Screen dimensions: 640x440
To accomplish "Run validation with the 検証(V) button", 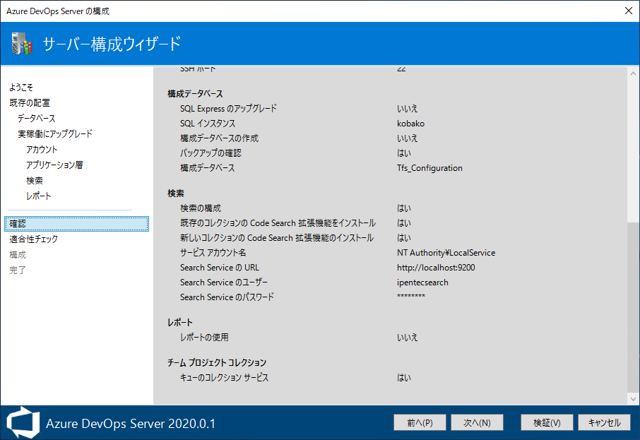I will 547,423.
